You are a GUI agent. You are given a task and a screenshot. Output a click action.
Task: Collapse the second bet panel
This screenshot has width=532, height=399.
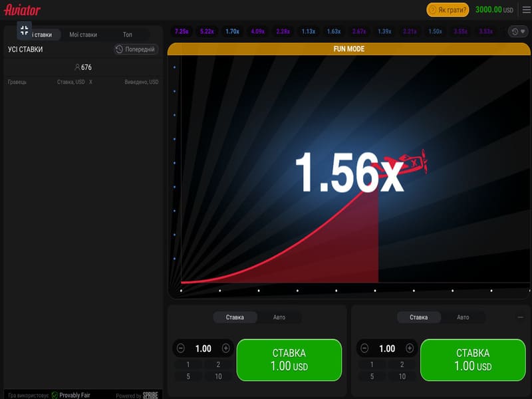[x=520, y=317]
